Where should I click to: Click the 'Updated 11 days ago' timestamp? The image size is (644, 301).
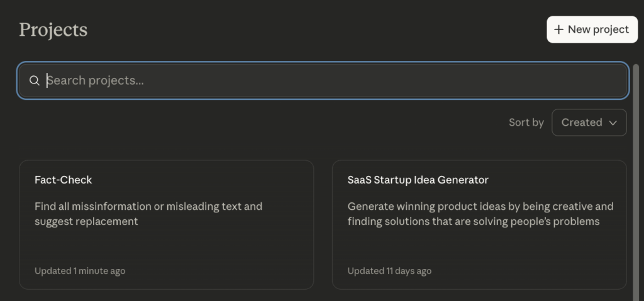pyautogui.click(x=389, y=271)
